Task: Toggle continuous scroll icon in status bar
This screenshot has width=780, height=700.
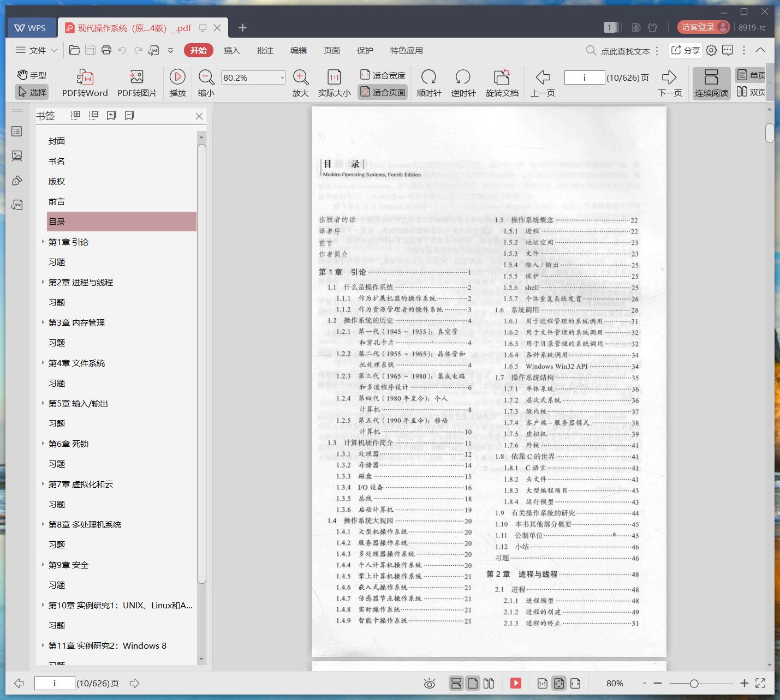Action: point(456,683)
